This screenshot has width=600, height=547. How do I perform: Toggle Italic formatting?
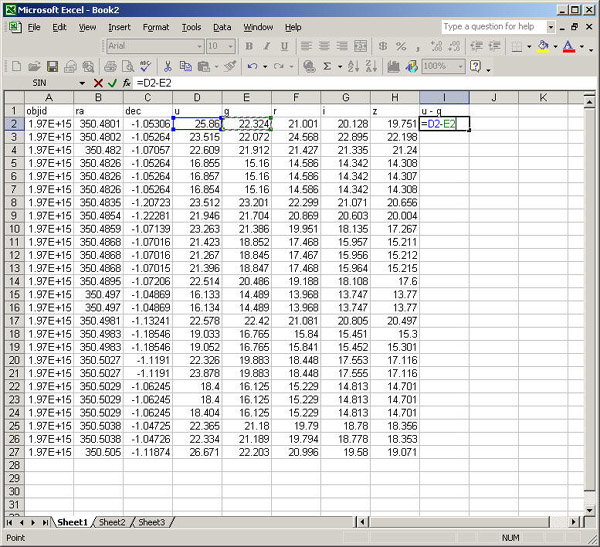click(x=267, y=46)
